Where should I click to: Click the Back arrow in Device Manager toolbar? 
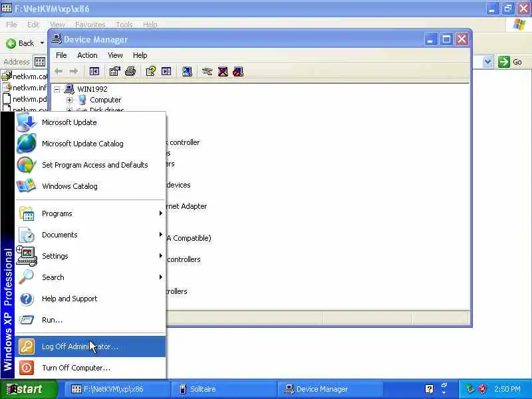tap(59, 71)
